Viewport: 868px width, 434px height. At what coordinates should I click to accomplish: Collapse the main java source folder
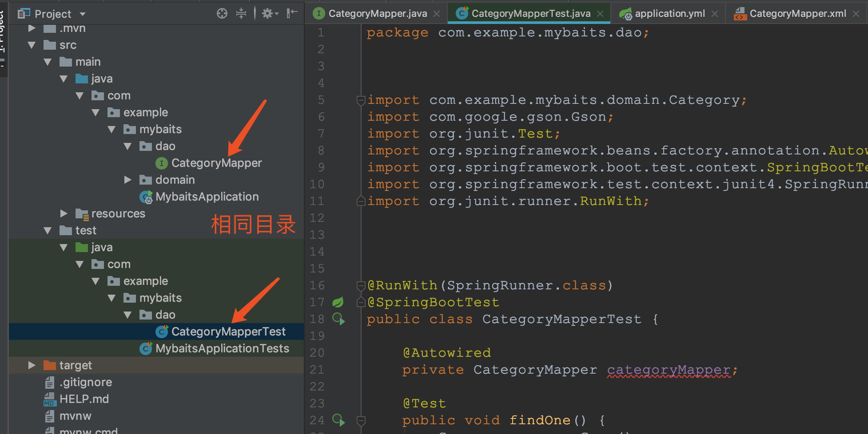click(x=64, y=79)
